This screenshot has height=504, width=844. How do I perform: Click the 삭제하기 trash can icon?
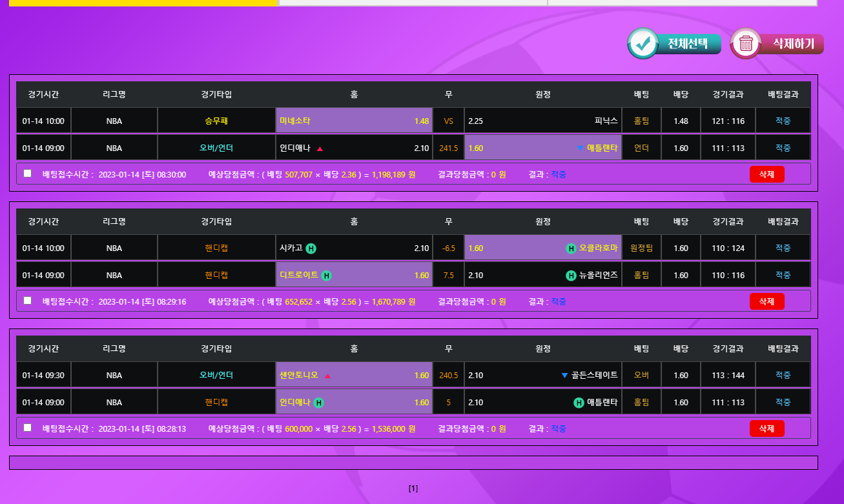(746, 43)
